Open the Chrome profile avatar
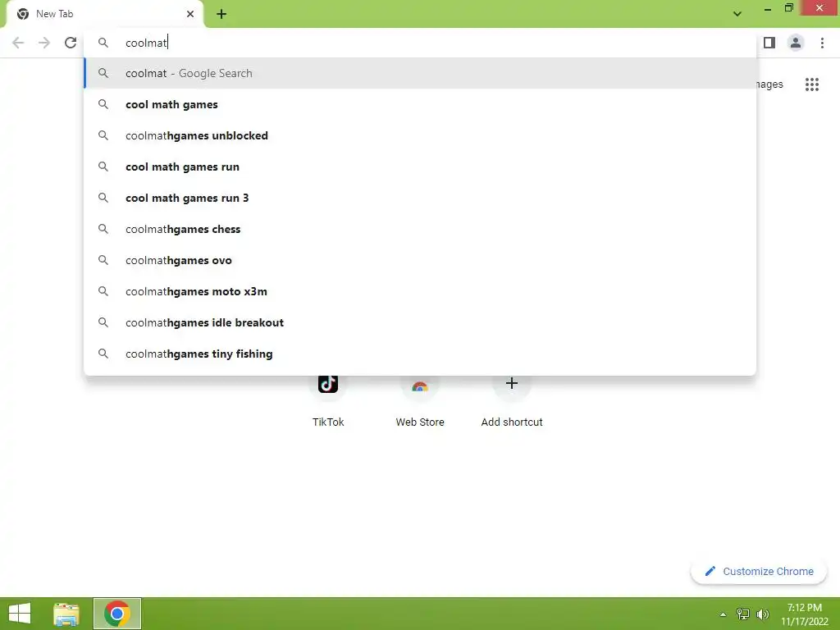 coord(796,43)
